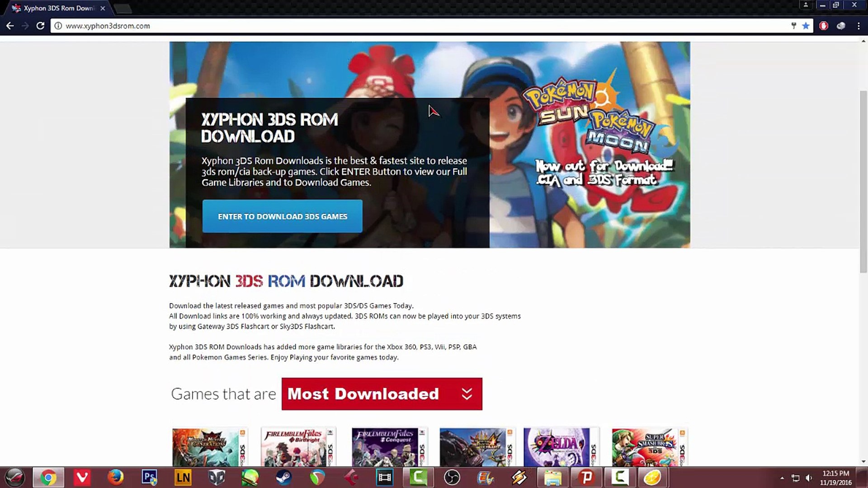Click the page vertical scrollbar thumb

(863, 181)
